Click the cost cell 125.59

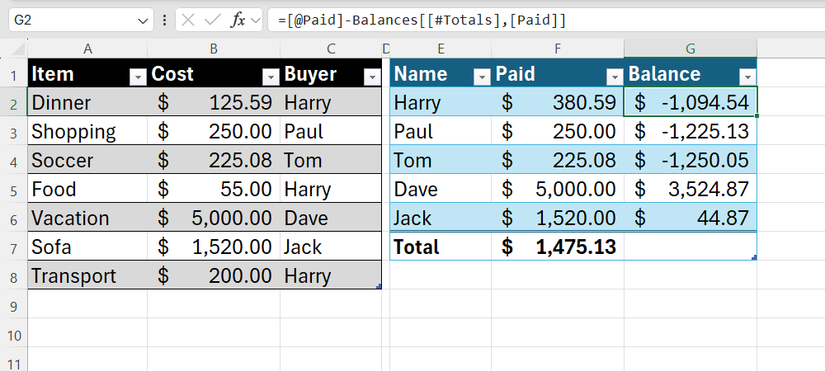click(x=214, y=103)
